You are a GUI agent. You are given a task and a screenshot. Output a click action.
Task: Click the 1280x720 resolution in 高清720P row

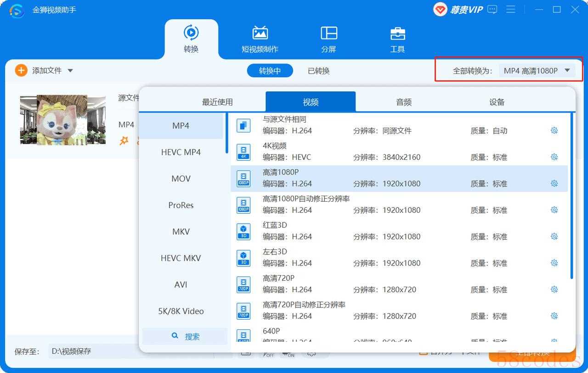[399, 289]
